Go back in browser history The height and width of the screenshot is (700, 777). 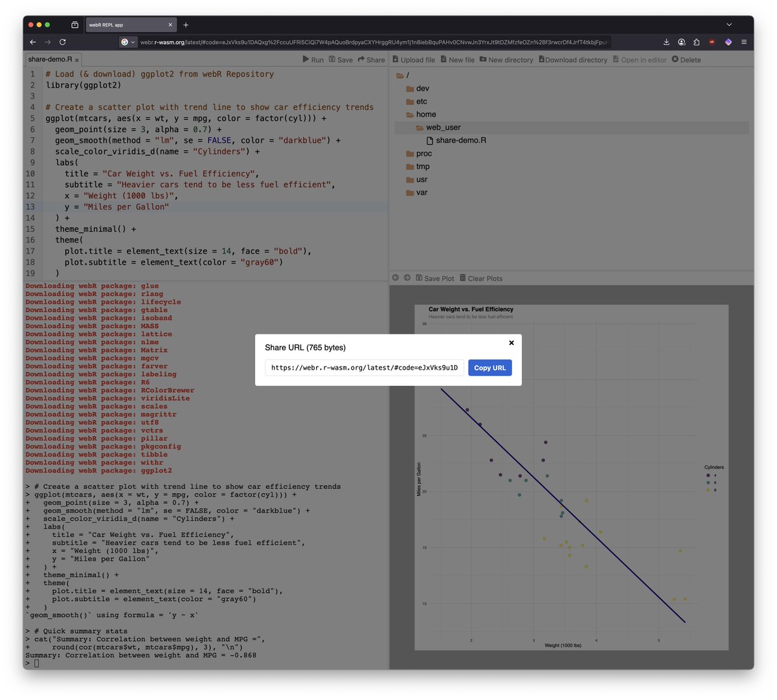point(33,42)
